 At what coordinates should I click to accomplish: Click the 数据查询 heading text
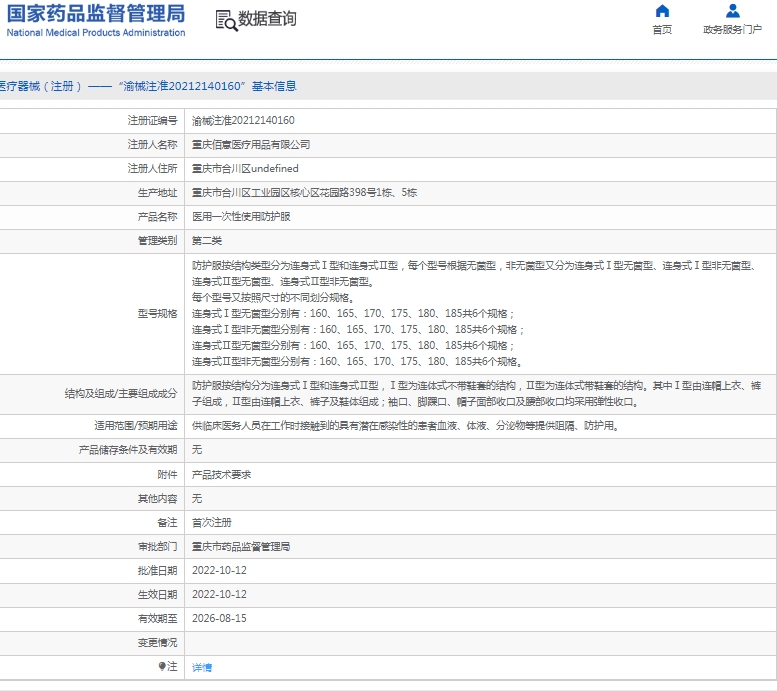[267, 19]
